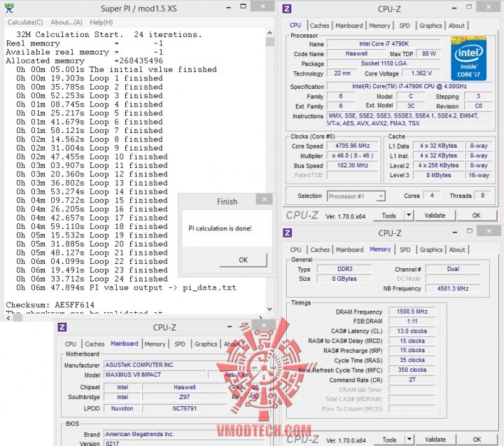This screenshot has width=504, height=446.
Task: Open SPD tab in top CPU-Z window
Action: click(405, 25)
